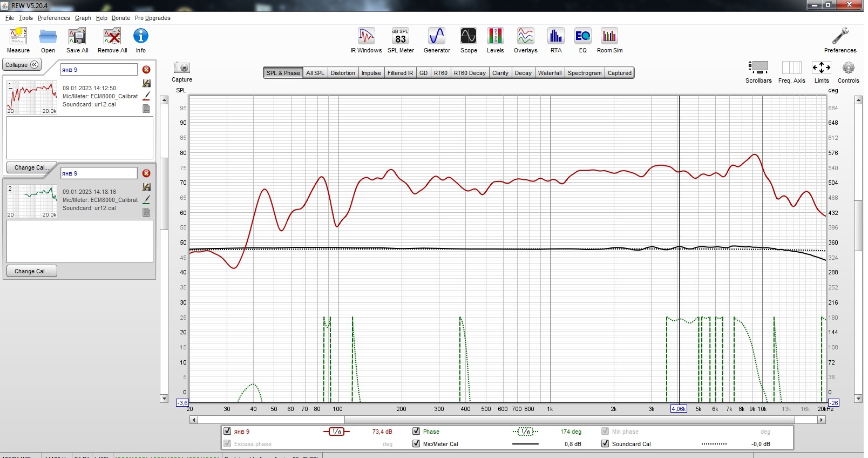Screen dimensions: 868x458
Task: Toggle graph Scrollbars icon
Action: [758, 68]
